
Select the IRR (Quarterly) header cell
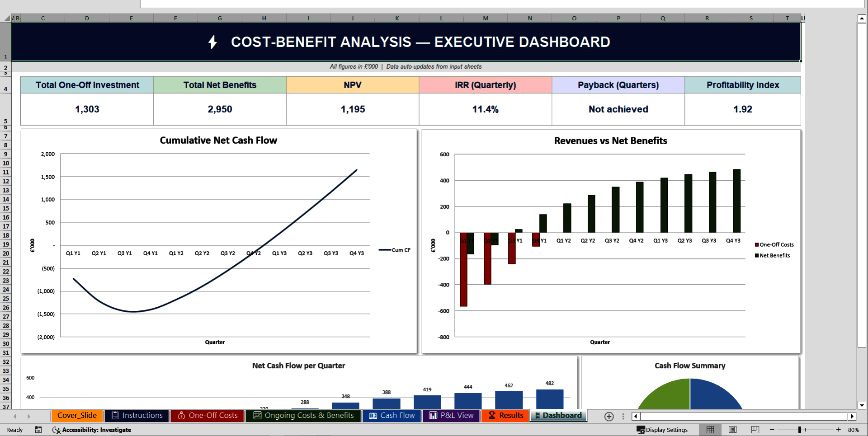tap(486, 85)
